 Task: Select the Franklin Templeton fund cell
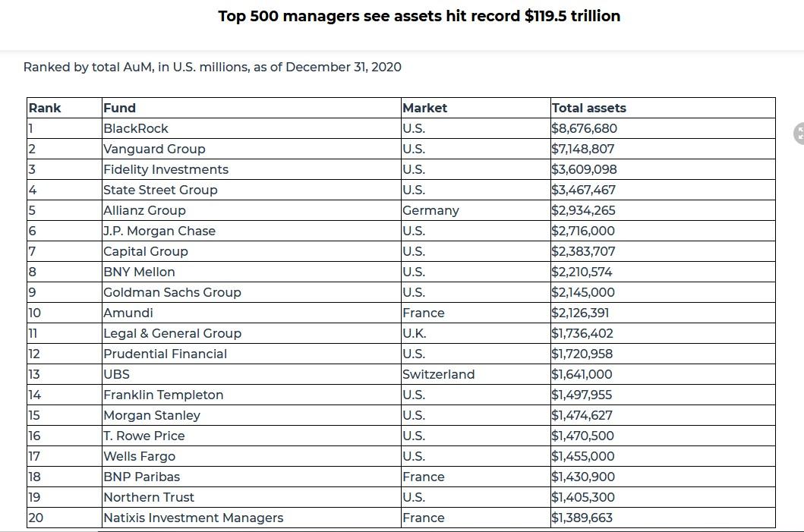coord(163,395)
